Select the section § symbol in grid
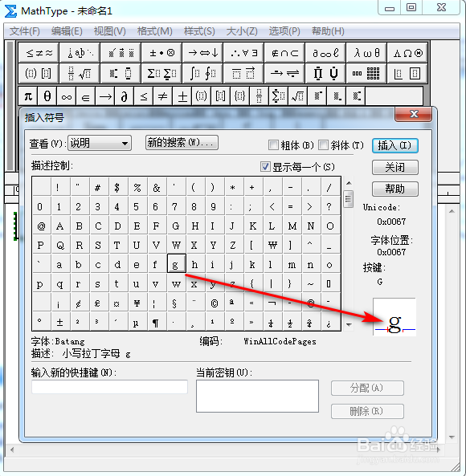466x476 pixels. pyautogui.click(x=176, y=303)
